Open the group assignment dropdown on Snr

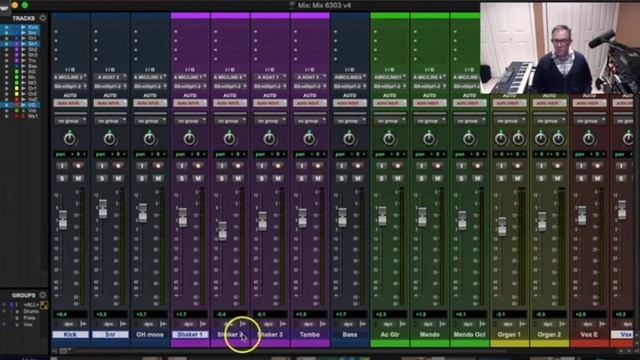pyautogui.click(x=110, y=121)
